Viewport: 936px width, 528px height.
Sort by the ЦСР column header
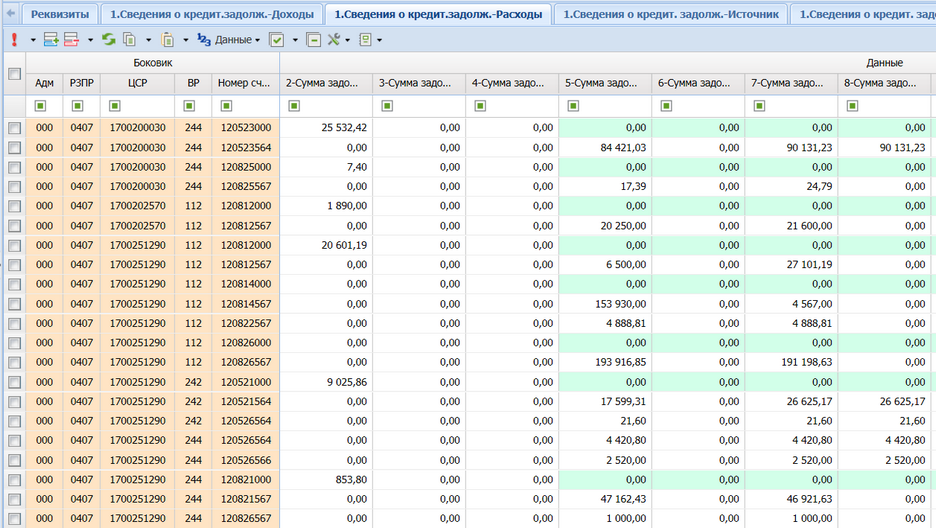[137, 83]
